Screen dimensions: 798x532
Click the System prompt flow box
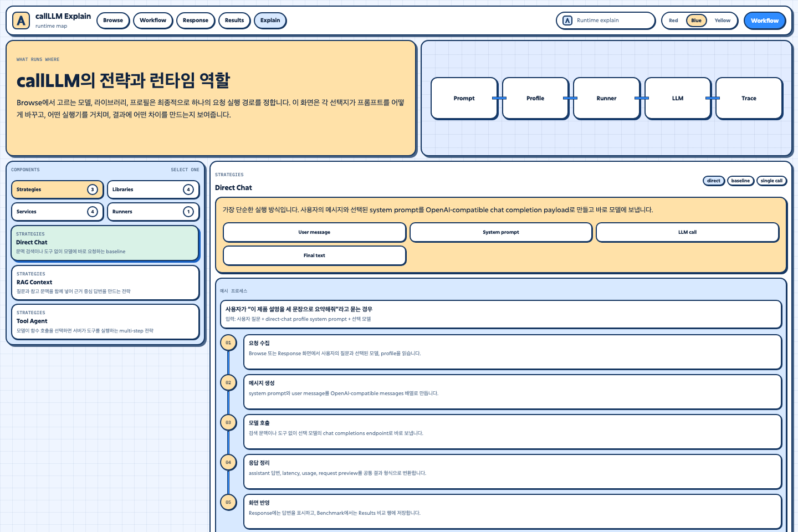coord(501,232)
